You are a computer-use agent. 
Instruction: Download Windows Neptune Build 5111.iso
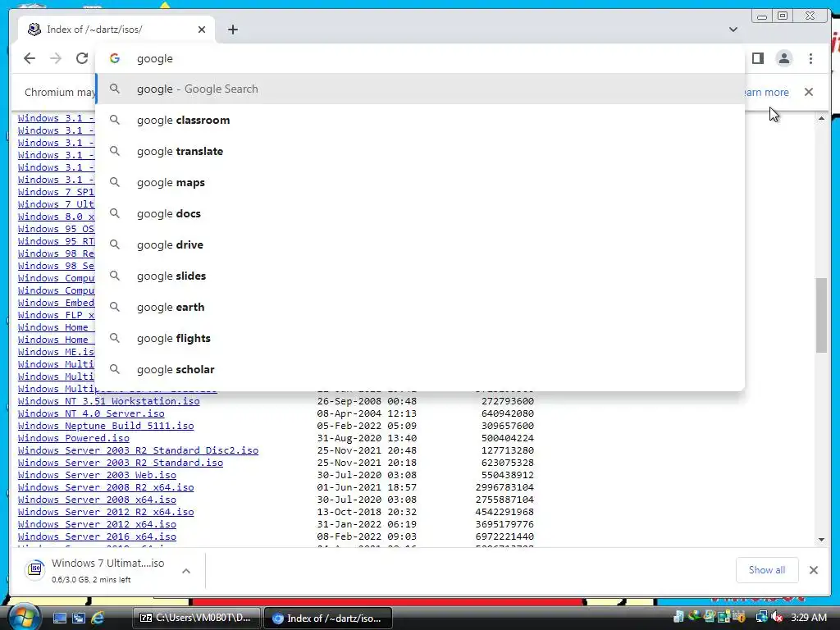tap(106, 426)
